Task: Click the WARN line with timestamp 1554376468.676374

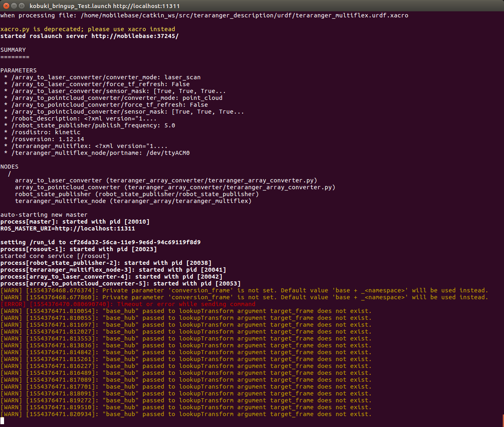Action: tap(244, 290)
